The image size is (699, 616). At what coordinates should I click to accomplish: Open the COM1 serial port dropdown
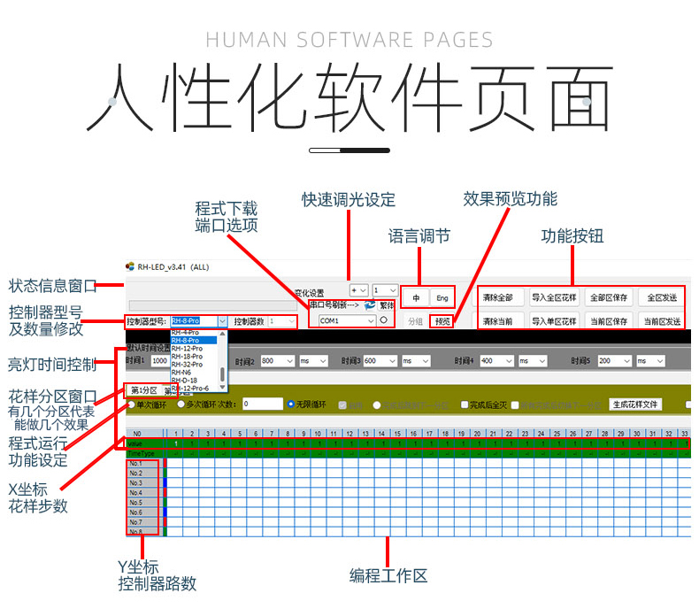pos(371,320)
